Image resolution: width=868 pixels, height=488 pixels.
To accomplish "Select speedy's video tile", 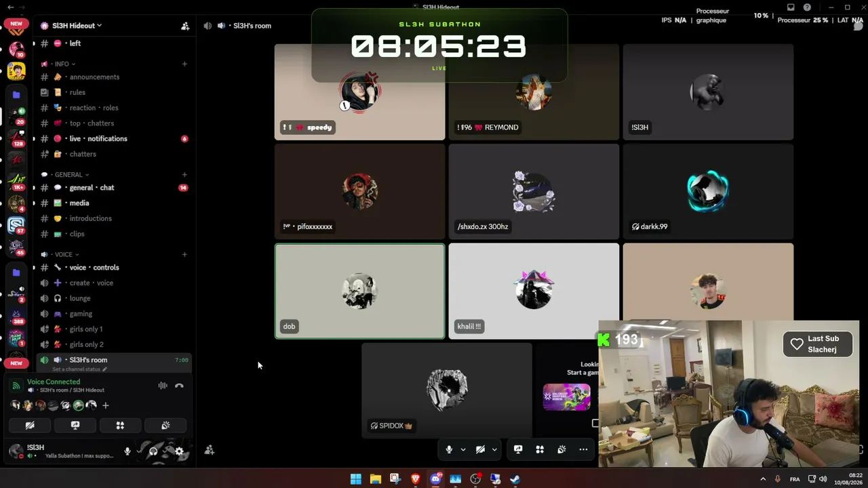I will pos(359,92).
